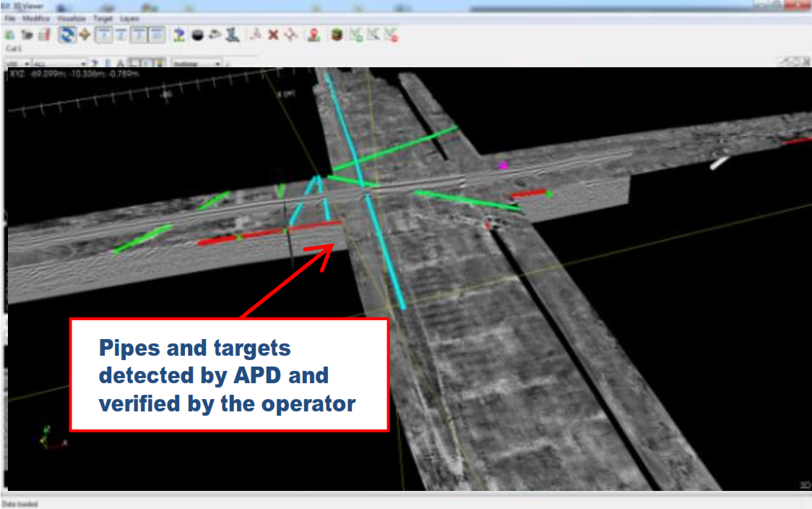812x509 pixels.
Task: Click the red map pin marker icon
Action: click(x=313, y=34)
